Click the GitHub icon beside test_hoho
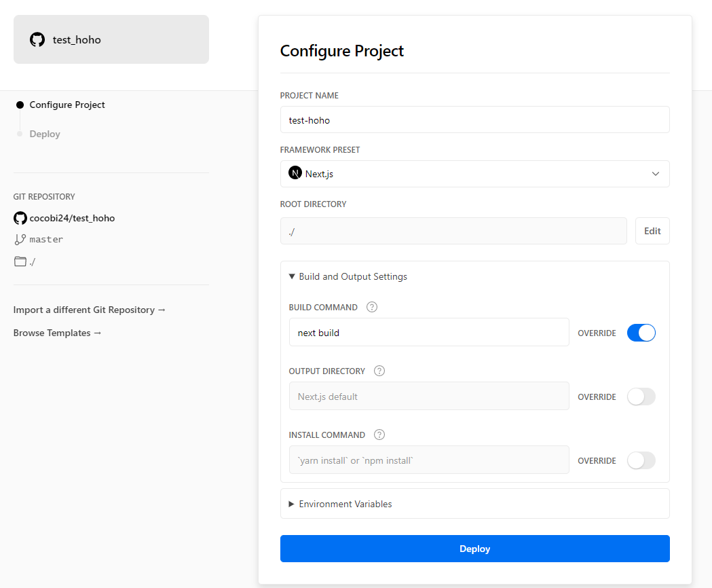This screenshot has width=712, height=588. [37, 39]
